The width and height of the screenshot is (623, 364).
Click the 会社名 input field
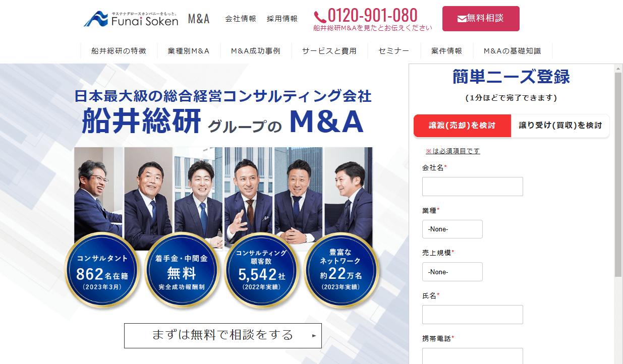(473, 187)
